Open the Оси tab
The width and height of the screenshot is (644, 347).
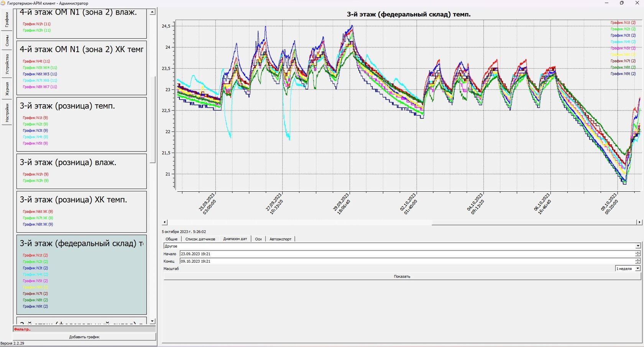(258, 239)
